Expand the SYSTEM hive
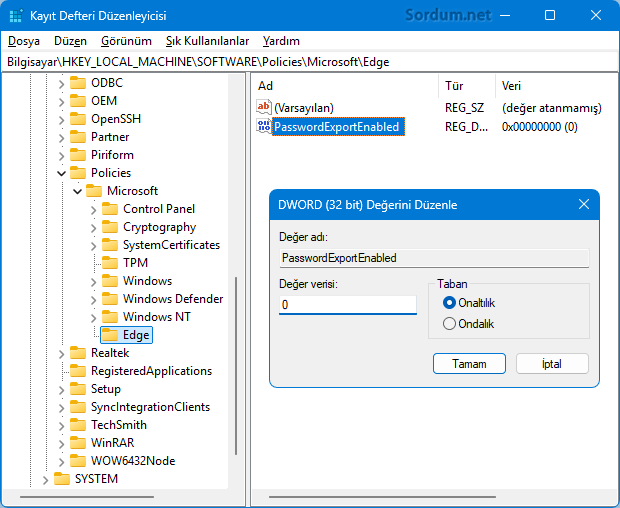The height and width of the screenshot is (508, 620). (x=45, y=480)
